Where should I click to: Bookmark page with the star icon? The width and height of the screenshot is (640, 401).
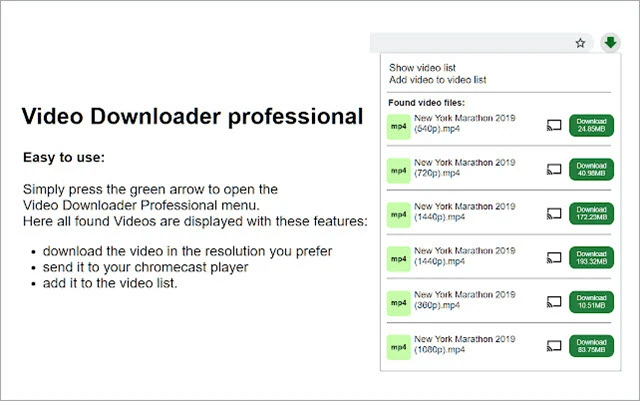(x=580, y=43)
